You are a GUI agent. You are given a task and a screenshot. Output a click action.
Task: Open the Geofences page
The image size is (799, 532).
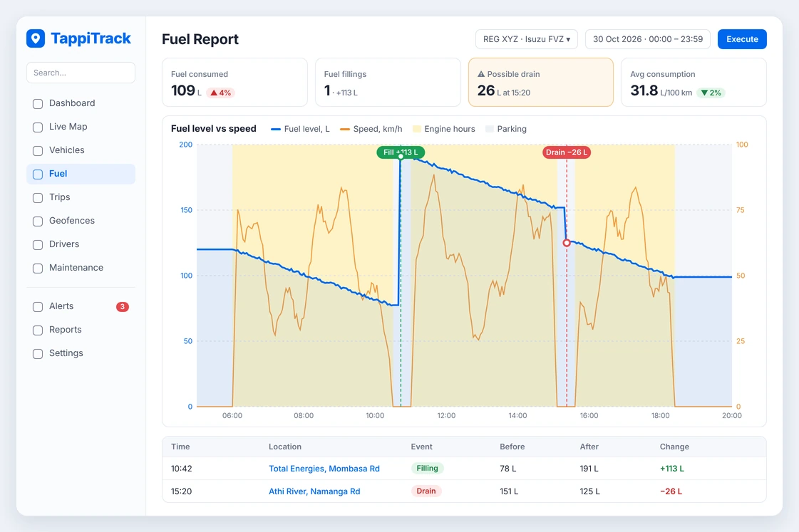pos(81,221)
